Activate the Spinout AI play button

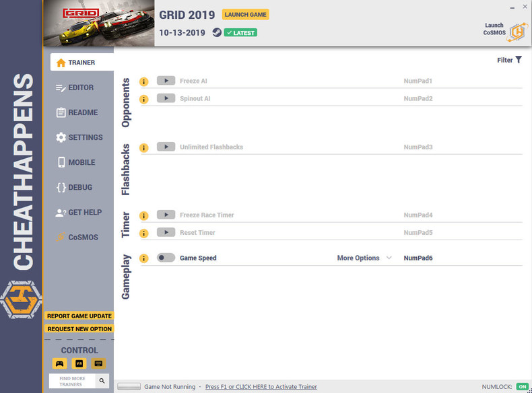click(x=166, y=98)
